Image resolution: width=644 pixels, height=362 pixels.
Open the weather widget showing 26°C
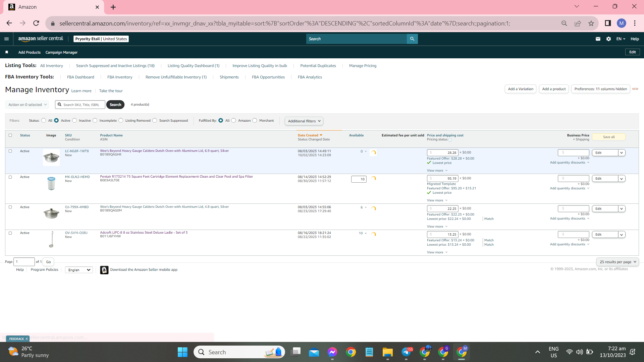point(29,352)
